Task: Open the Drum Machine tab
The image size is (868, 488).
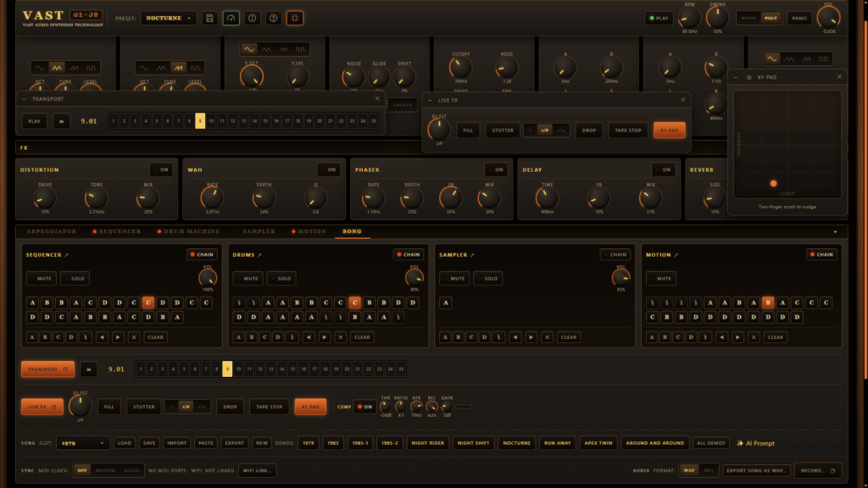Action: 188,231
